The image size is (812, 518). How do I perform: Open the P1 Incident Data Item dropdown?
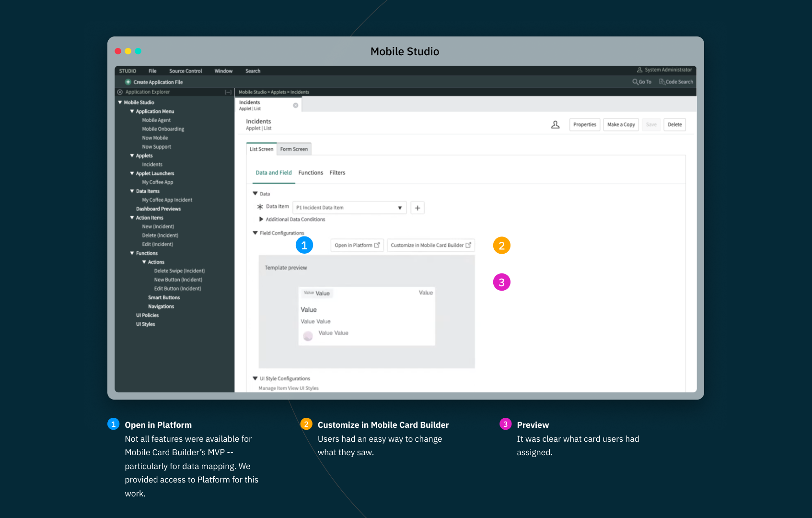click(x=349, y=208)
